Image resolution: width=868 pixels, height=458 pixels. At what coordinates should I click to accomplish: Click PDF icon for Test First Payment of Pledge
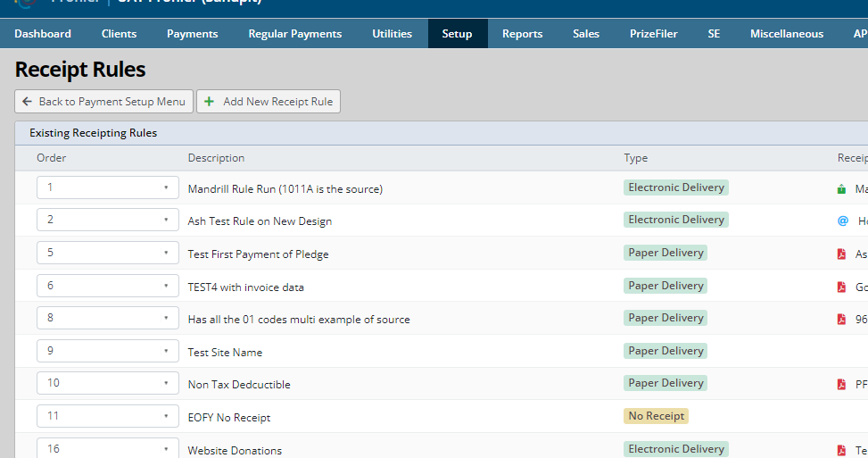[x=841, y=254]
